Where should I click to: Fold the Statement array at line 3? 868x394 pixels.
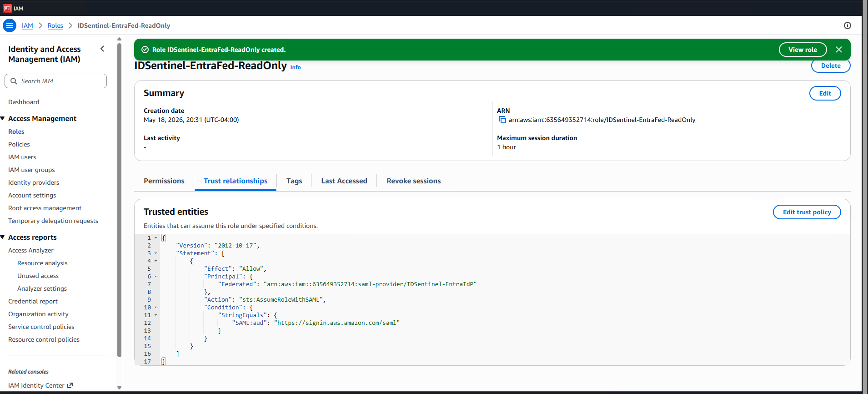tap(156, 253)
